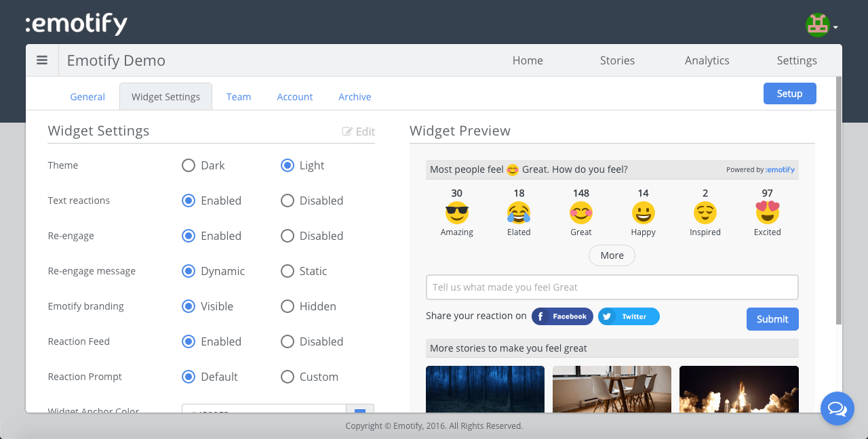The height and width of the screenshot is (439, 868).
Task: Open the user account dropdown
Action: [821, 24]
